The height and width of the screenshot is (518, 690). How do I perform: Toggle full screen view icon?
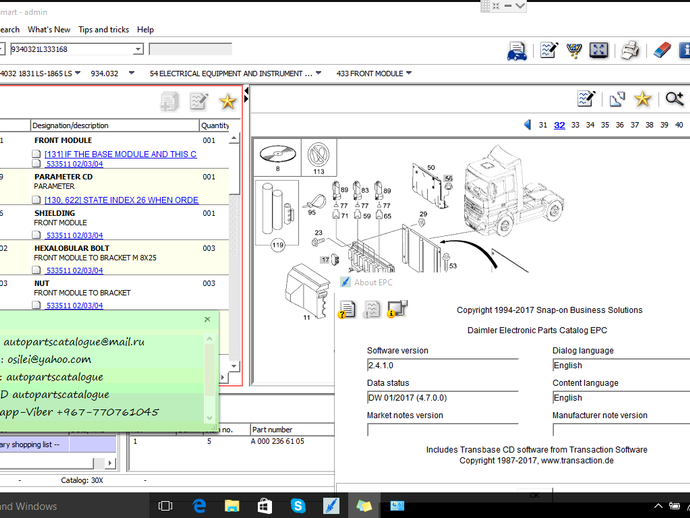point(598,50)
